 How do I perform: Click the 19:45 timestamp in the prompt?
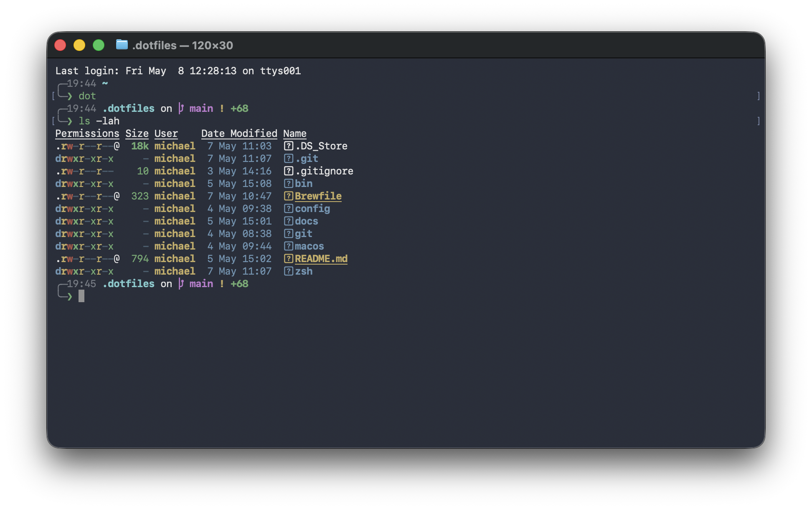(81, 284)
